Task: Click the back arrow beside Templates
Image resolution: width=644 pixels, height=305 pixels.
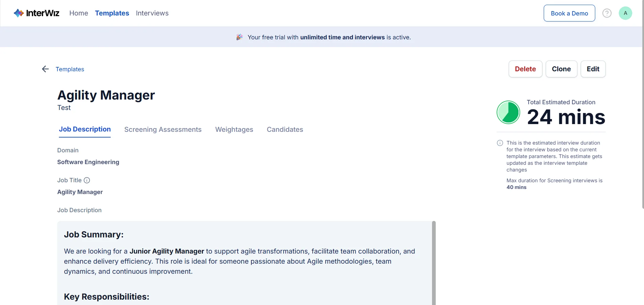Action: point(45,69)
